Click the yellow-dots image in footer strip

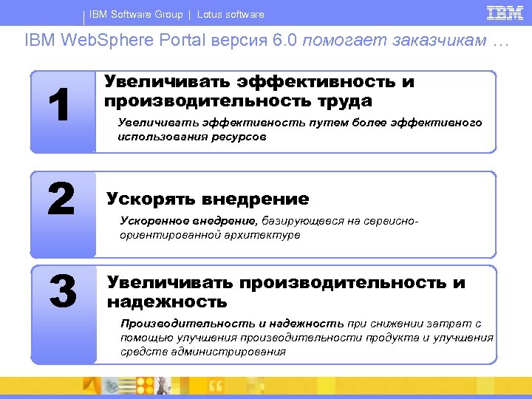click(146, 386)
